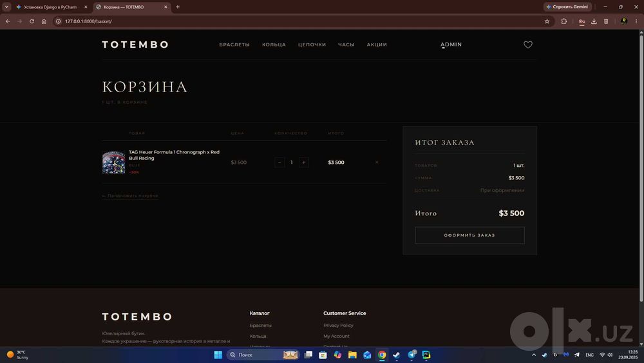Open the Chrome three-dot menu

pyautogui.click(x=636, y=21)
